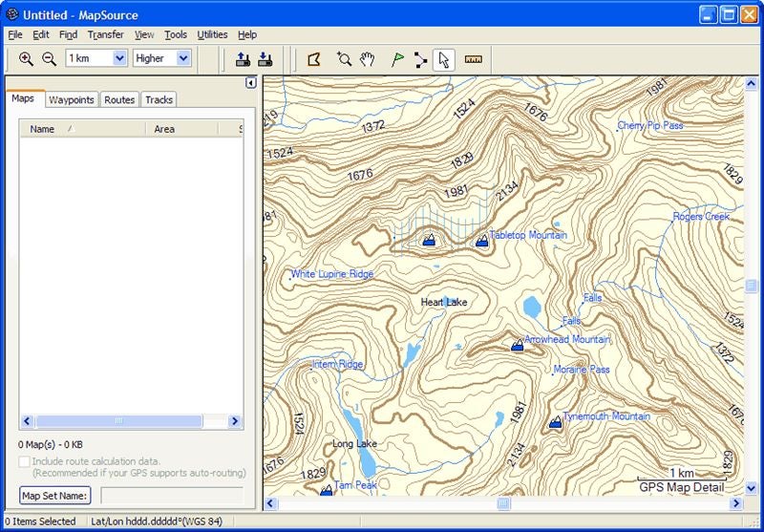The image size is (764, 532).
Task: Click the Intern Ridge label
Action: (337, 365)
